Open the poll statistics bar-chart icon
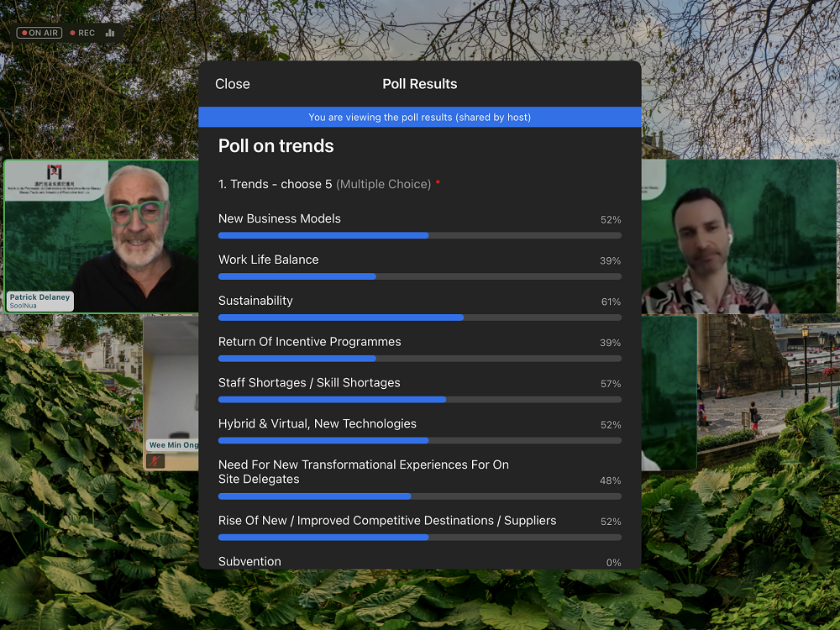 [110, 33]
